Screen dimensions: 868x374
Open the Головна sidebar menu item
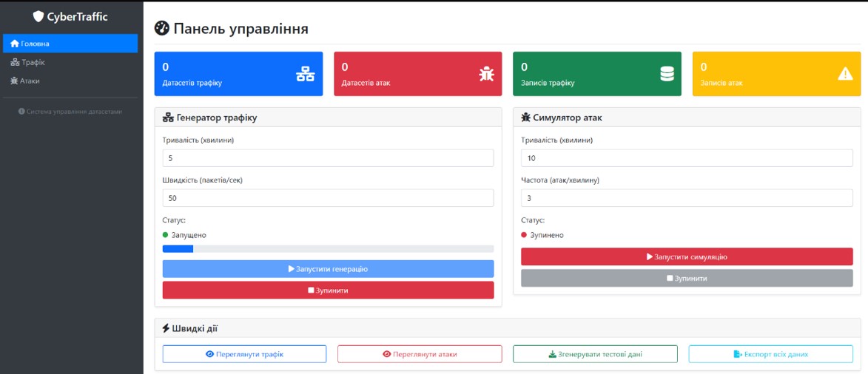click(x=70, y=44)
